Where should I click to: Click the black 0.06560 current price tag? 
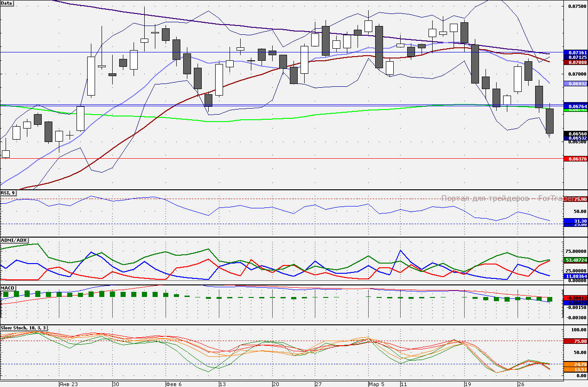(x=575, y=134)
